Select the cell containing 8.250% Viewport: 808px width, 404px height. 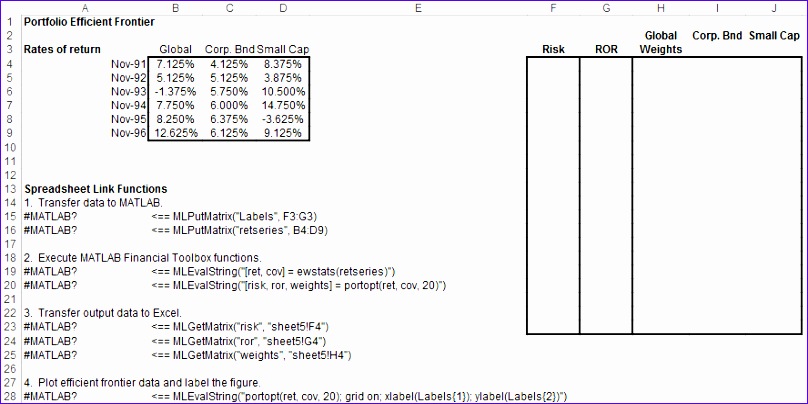(x=176, y=120)
